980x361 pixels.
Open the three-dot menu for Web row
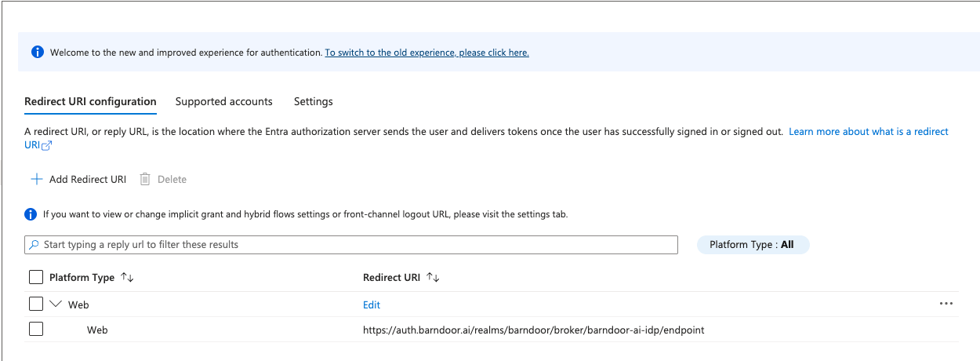[946, 304]
